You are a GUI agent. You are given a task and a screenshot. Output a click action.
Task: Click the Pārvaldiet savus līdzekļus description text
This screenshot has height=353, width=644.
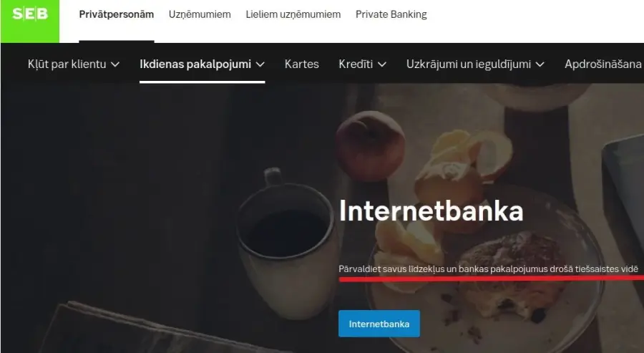488,269
